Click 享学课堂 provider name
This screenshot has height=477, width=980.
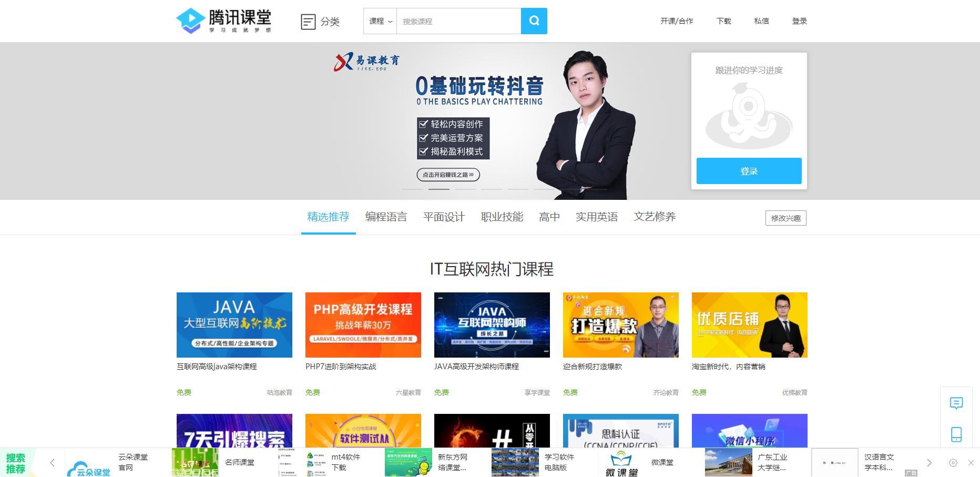pos(537,392)
